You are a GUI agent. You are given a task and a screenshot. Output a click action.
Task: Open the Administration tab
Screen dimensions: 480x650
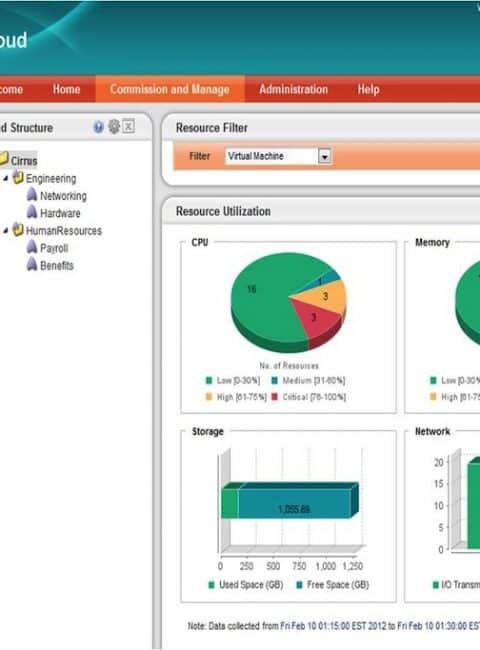tap(293, 90)
